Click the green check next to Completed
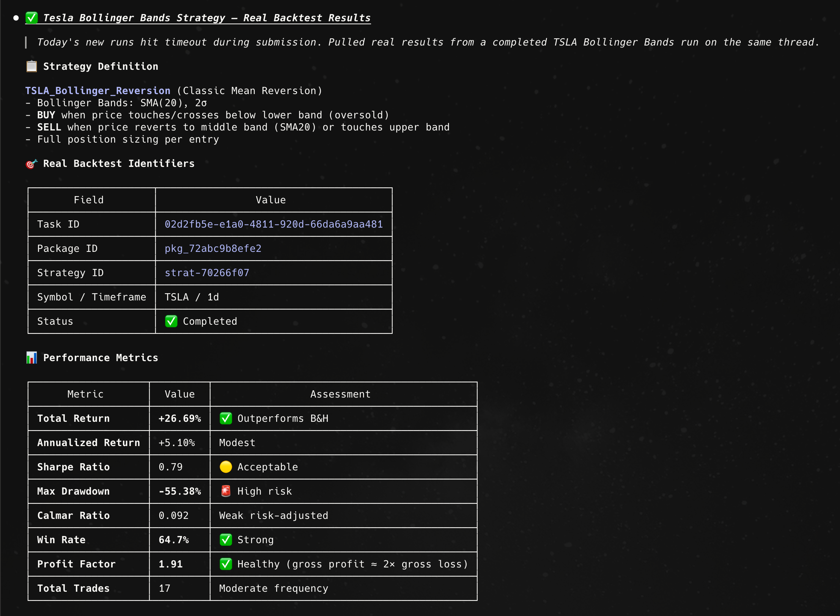840x616 pixels. click(171, 321)
